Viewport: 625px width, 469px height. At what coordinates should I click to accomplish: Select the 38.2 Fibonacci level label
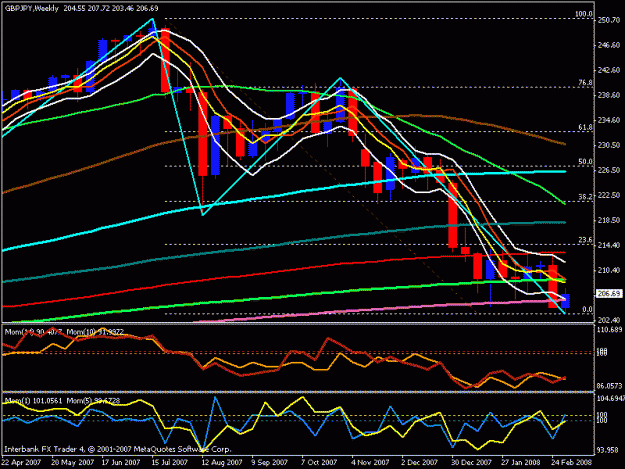click(x=585, y=196)
